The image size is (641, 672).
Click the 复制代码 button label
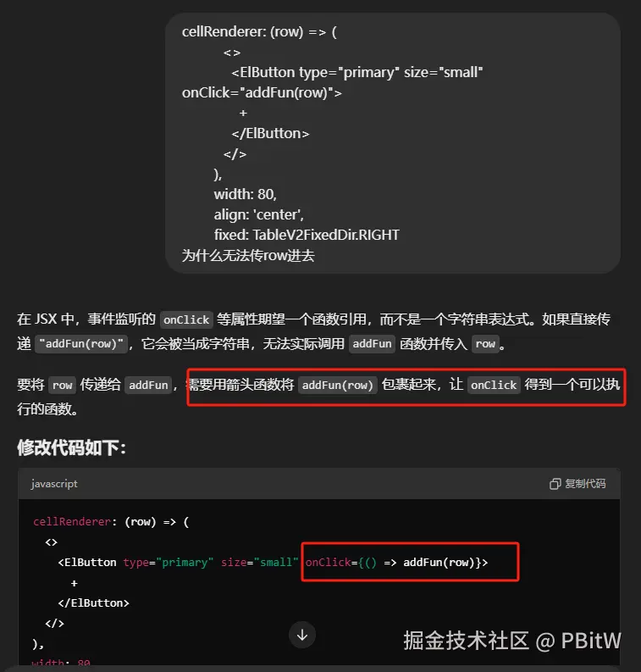pyautogui.click(x=585, y=484)
